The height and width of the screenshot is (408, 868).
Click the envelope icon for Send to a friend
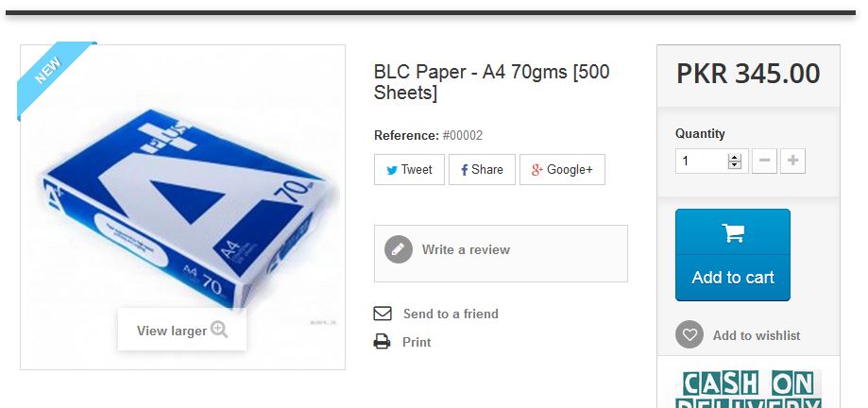(383, 314)
